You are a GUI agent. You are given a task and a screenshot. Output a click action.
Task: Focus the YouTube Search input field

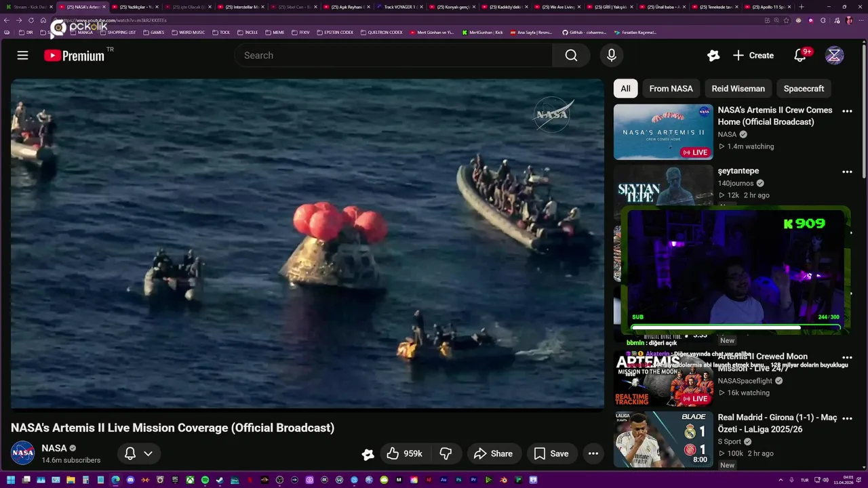(x=393, y=56)
